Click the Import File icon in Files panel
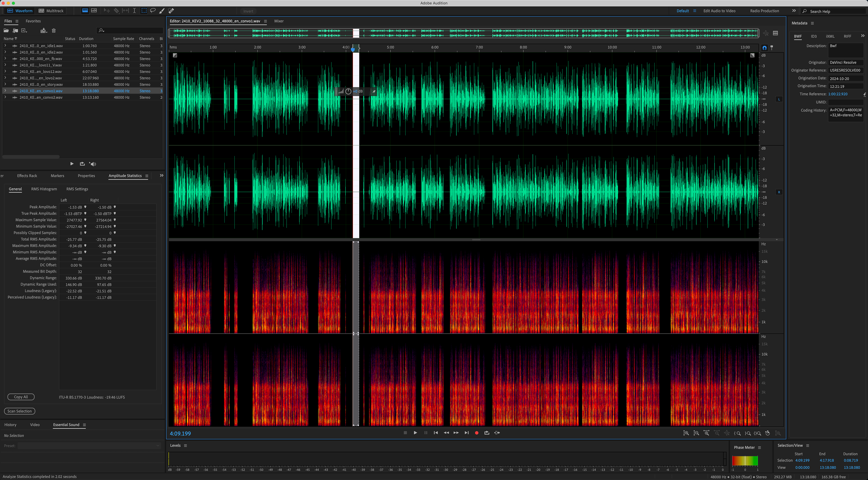Image resolution: width=868 pixels, height=480 pixels. click(15, 31)
